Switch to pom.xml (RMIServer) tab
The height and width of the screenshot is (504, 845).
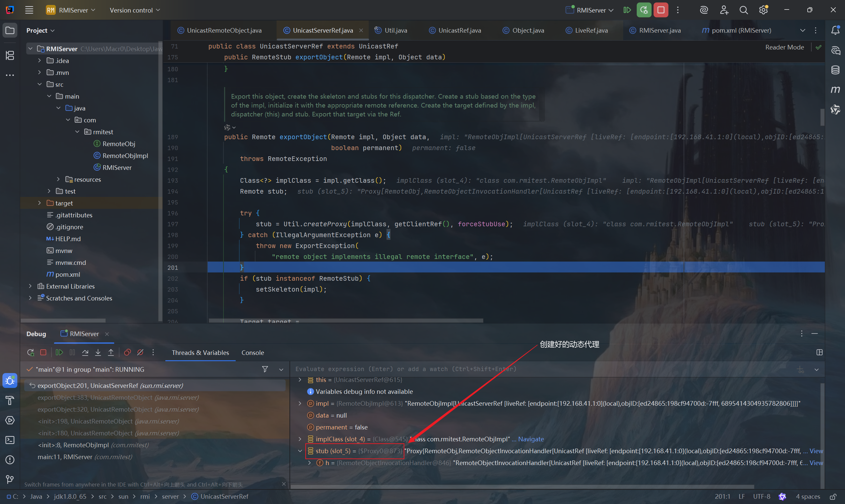(737, 30)
